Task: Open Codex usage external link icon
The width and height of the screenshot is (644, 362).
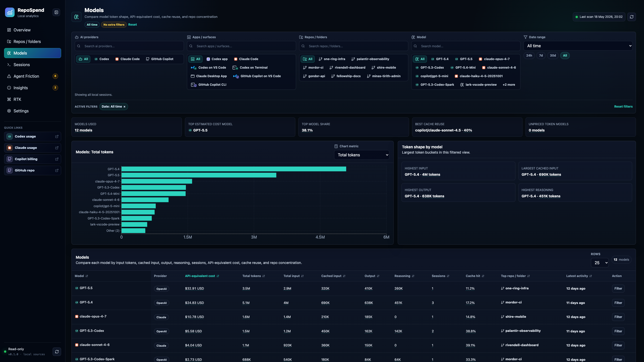Action: [x=57, y=137]
